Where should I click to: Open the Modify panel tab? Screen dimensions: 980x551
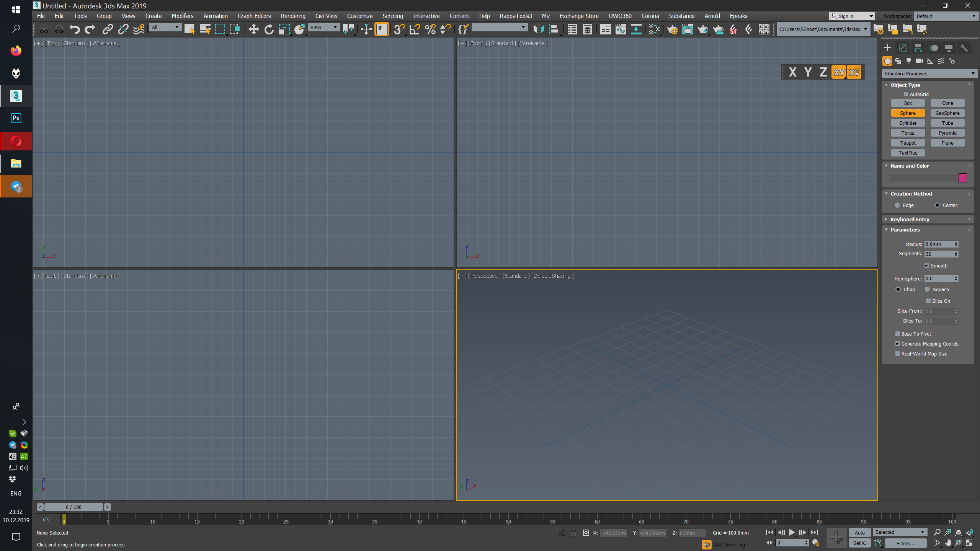click(x=903, y=48)
